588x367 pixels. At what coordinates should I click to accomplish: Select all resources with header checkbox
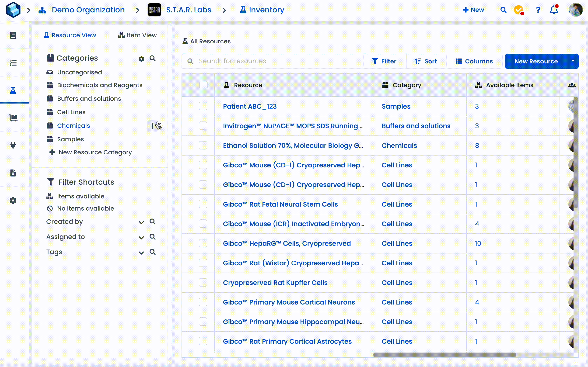point(203,85)
